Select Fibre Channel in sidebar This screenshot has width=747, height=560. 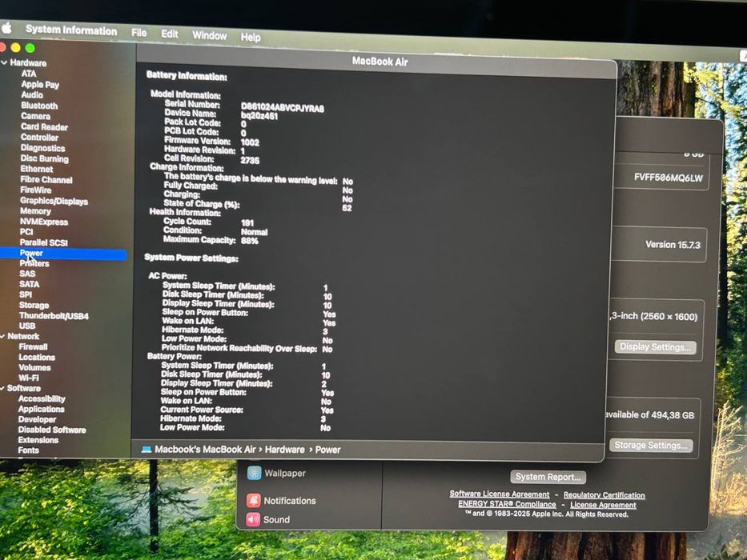(x=46, y=180)
